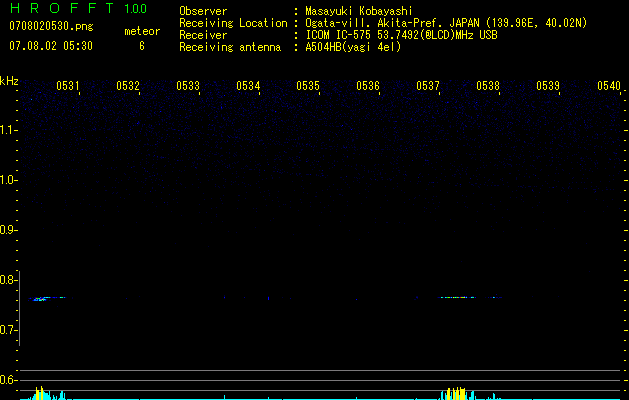Click the 0538 time marker
The image size is (629, 400).
point(488,86)
